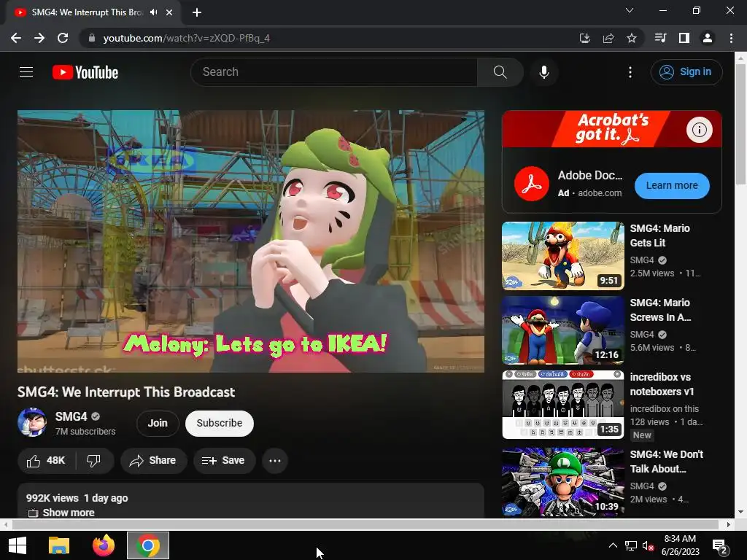Close the SMG4 tab
Image resolution: width=747 pixels, height=560 pixels.
pyautogui.click(x=169, y=12)
